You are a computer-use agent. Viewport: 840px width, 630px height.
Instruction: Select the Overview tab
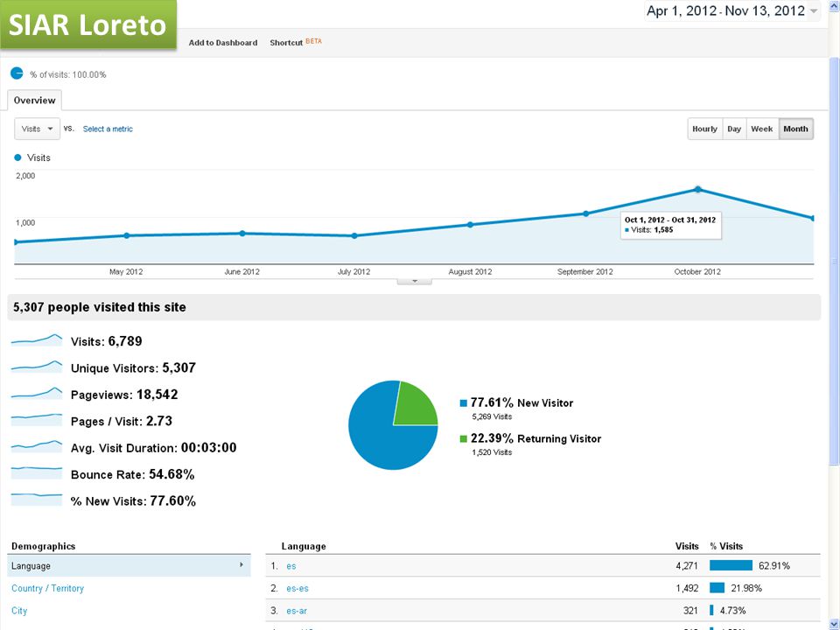(x=34, y=100)
